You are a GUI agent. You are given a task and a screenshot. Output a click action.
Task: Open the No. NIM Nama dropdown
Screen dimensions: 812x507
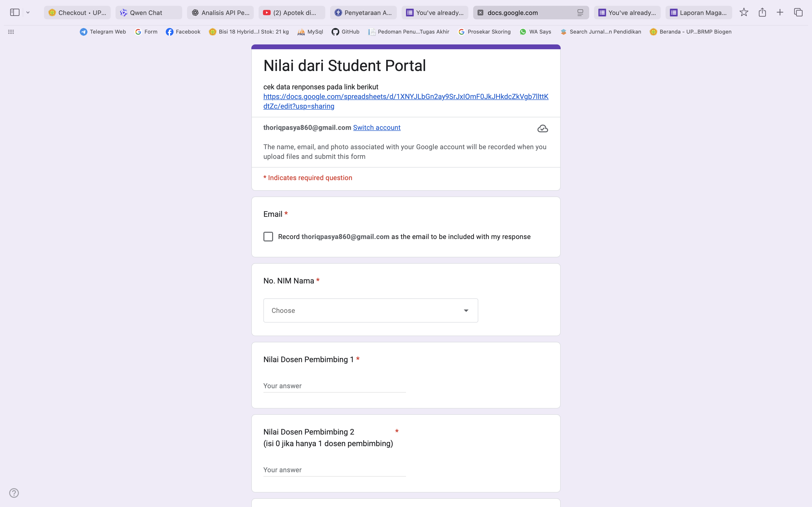click(370, 310)
